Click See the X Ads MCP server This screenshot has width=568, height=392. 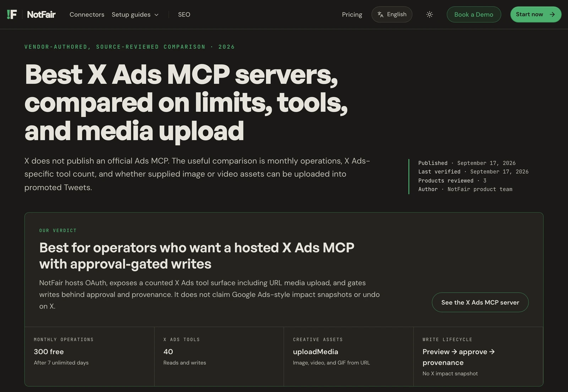[x=480, y=302]
